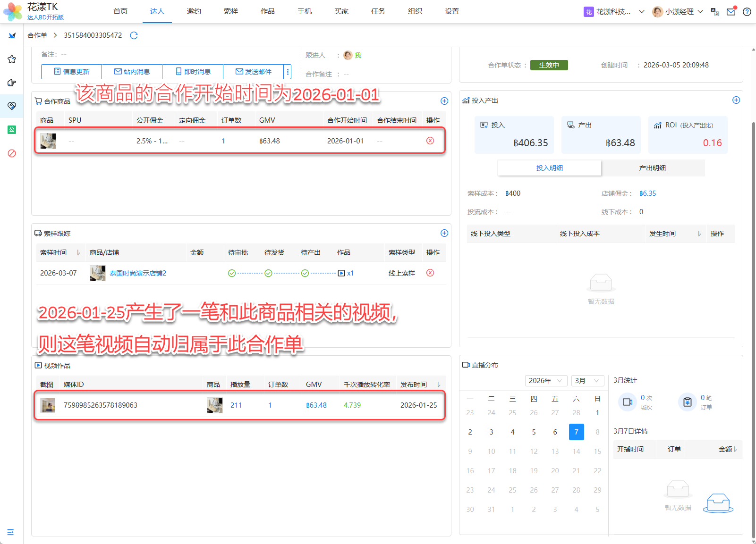
Task: Open the 索样 menu in top navigation
Action: coord(231,11)
